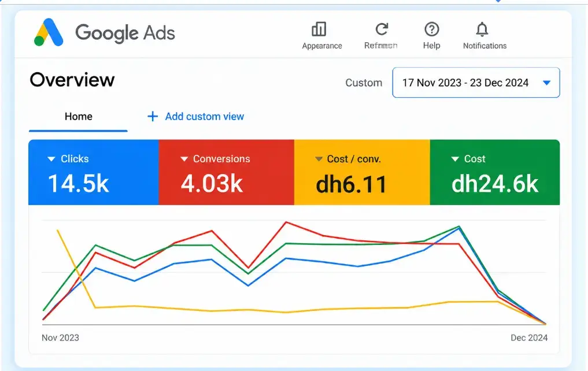Open the Appearance bar-chart icon
Image resolution: width=588 pixels, height=371 pixels.
(x=319, y=29)
